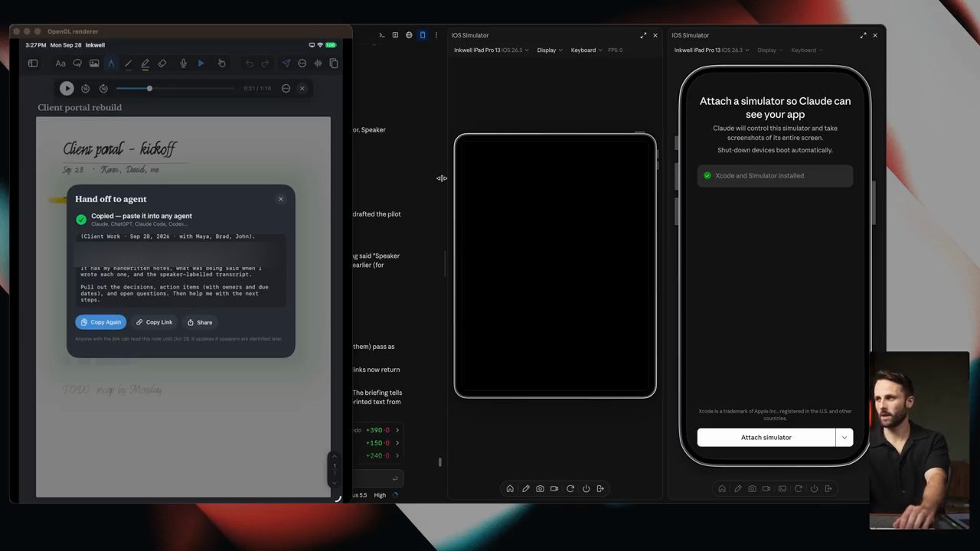Click the Copy Link button
980x551 pixels.
point(155,322)
